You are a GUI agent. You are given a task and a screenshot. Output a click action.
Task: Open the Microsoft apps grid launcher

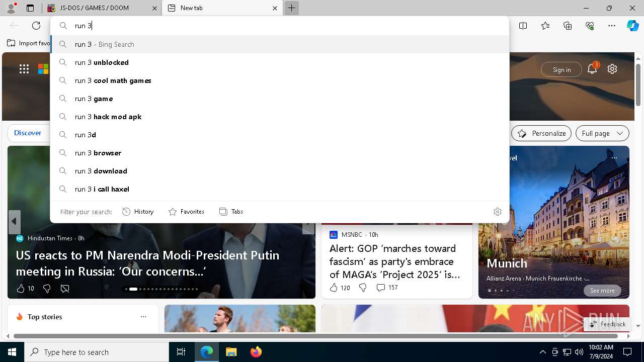pos(24,69)
